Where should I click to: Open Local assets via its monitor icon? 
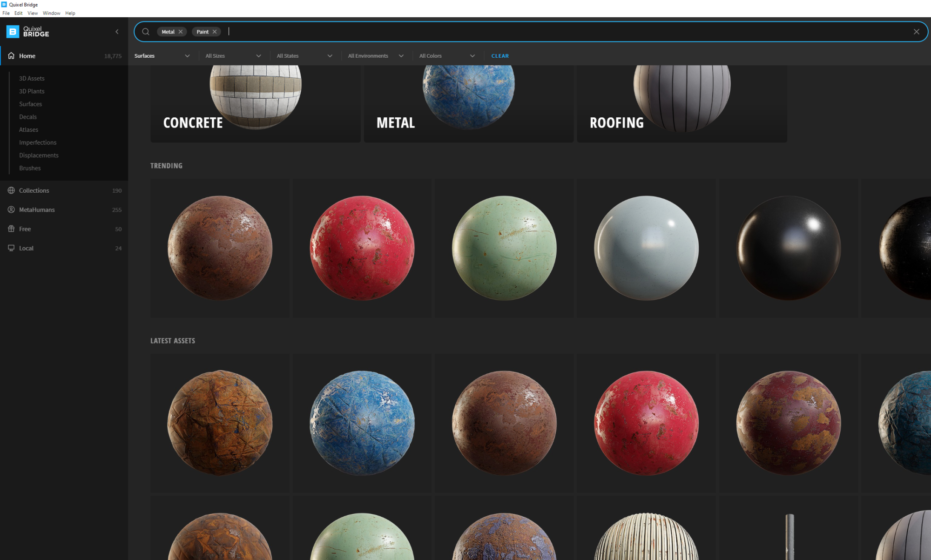[11, 248]
